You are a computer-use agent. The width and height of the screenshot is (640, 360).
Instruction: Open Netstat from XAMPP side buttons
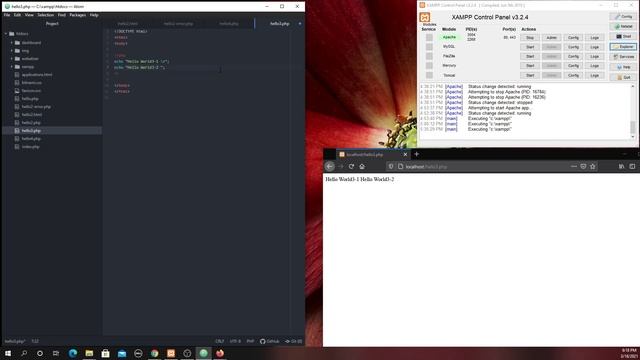(x=623, y=27)
